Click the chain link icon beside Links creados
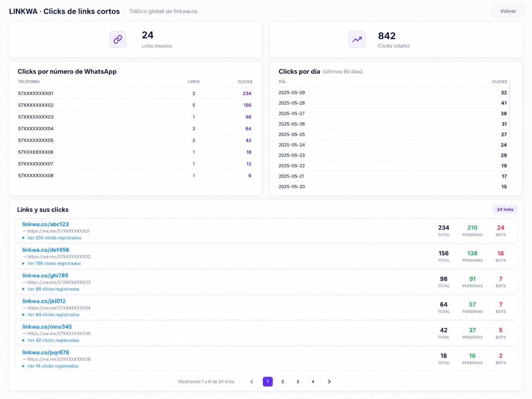532x399 pixels. coord(118,39)
